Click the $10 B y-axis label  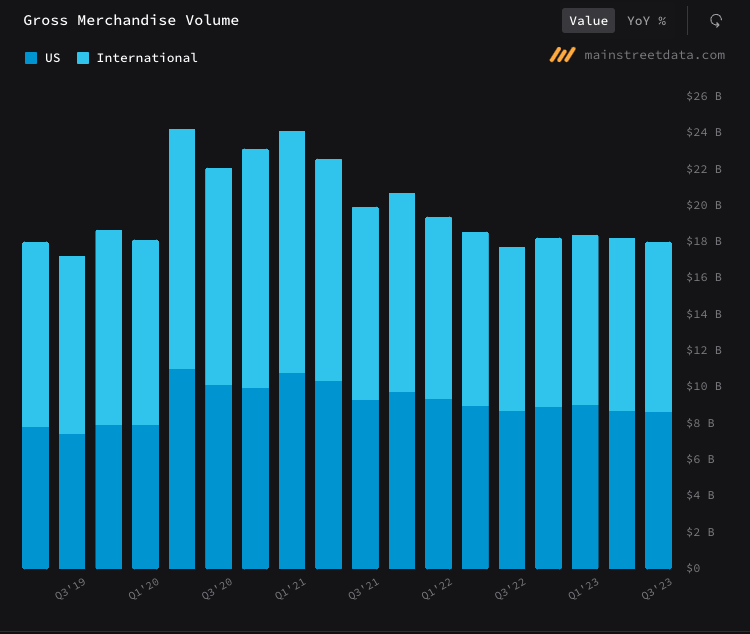tap(703, 386)
